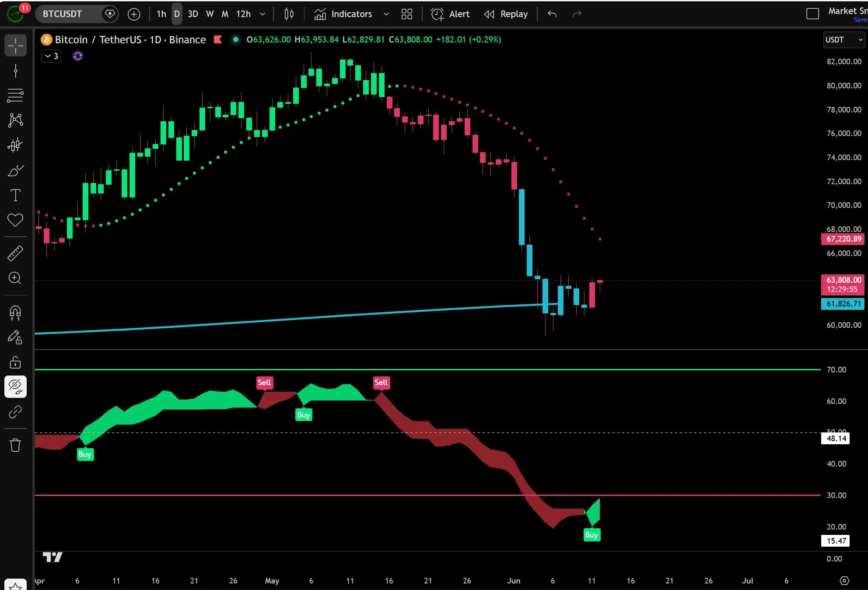This screenshot has height=590, width=868.
Task: Expand the favorite indicators dropdown arrow
Action: [x=386, y=14]
